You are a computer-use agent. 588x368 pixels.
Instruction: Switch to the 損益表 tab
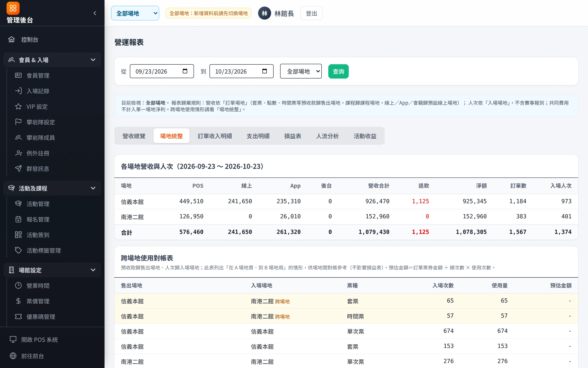tap(293, 136)
